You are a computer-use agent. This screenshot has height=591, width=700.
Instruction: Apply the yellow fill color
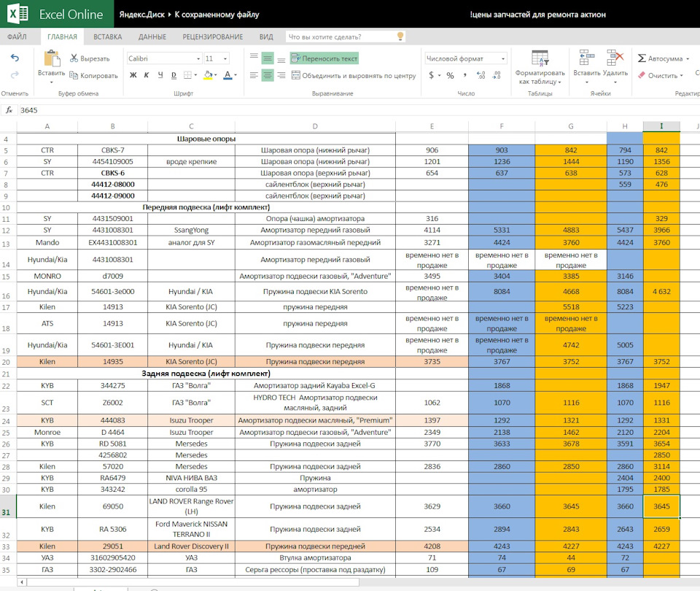click(x=208, y=75)
